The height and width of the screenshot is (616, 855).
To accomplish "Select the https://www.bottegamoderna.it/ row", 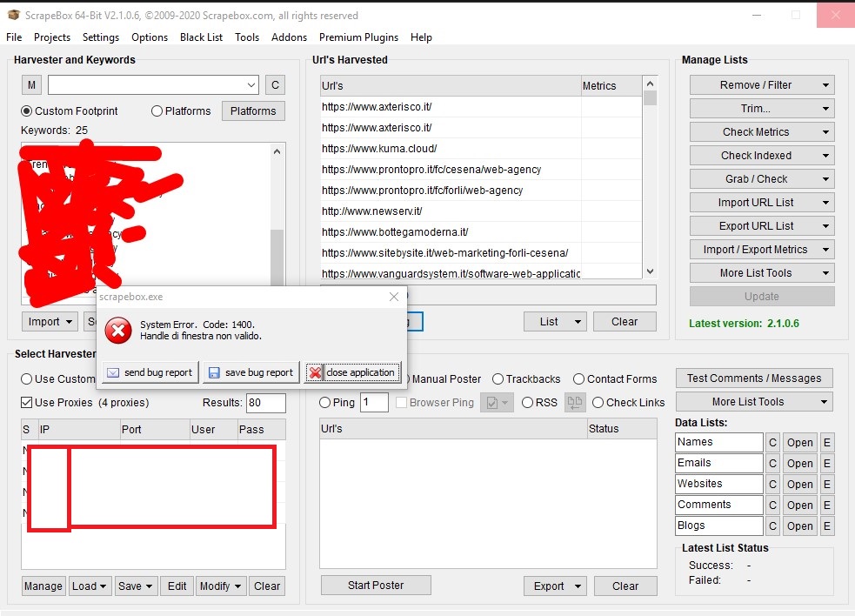I will tap(480, 232).
